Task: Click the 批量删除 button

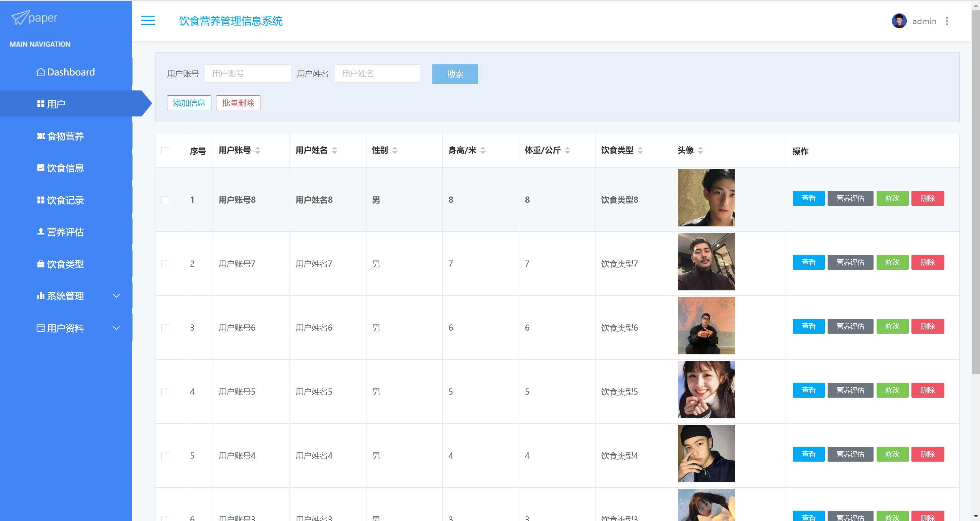Action: tap(238, 103)
